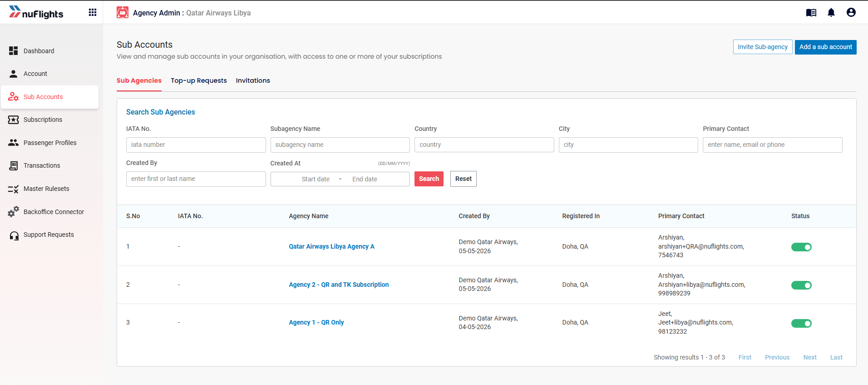The height and width of the screenshot is (385, 868).
Task: Click the Account person icon
Action: pyautogui.click(x=14, y=74)
